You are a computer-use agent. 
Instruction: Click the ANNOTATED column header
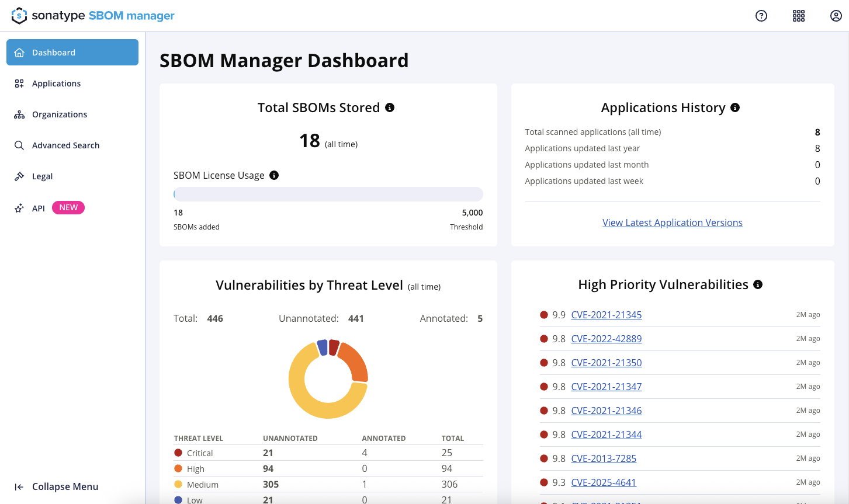(x=384, y=438)
